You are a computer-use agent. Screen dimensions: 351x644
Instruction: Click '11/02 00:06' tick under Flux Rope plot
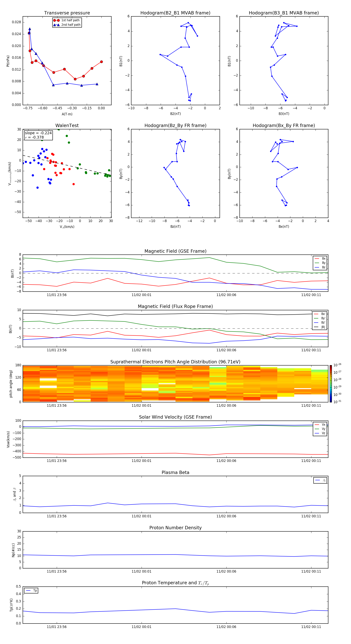coord(226,350)
